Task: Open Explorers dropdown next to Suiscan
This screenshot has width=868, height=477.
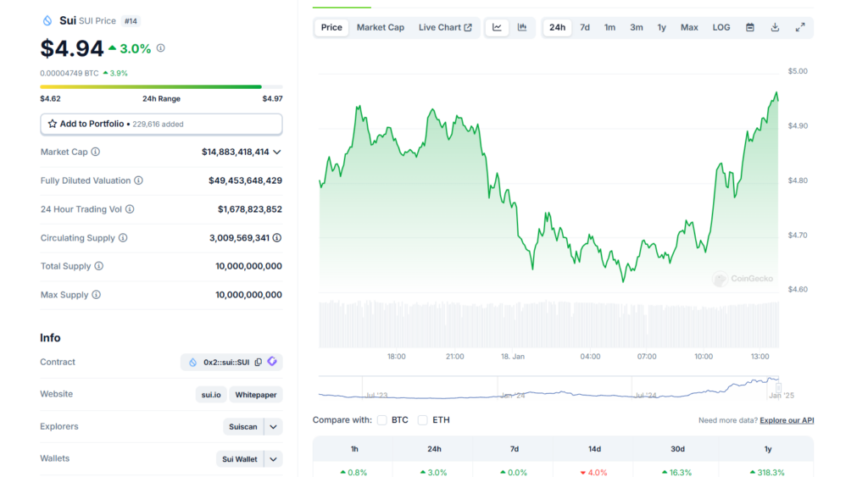Action: (273, 427)
